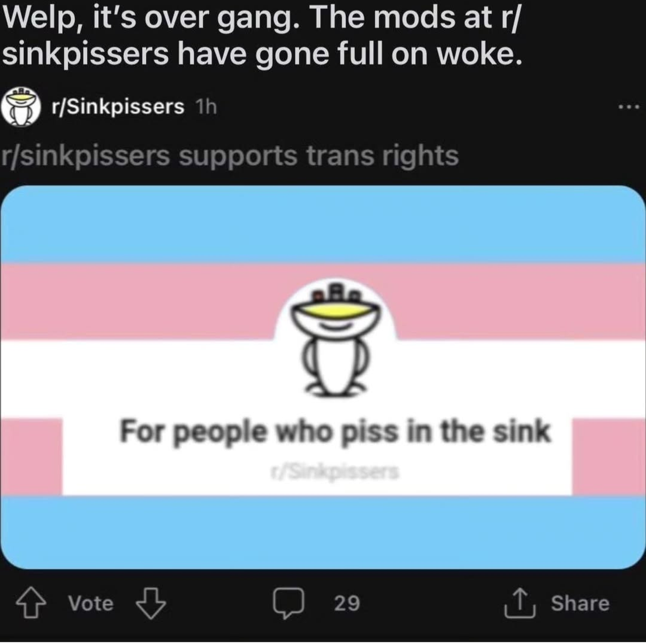646x644 pixels.
Task: Open the trans flag banner image
Action: point(322,377)
